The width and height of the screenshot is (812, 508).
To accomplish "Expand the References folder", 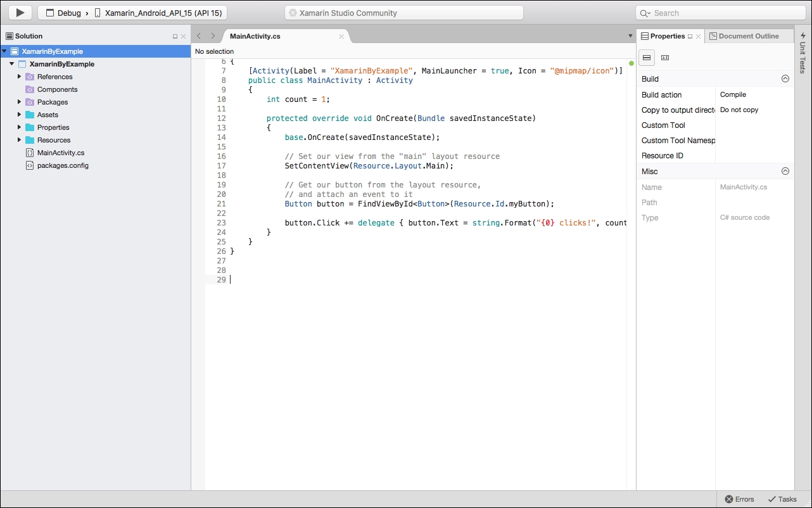I will click(x=20, y=76).
